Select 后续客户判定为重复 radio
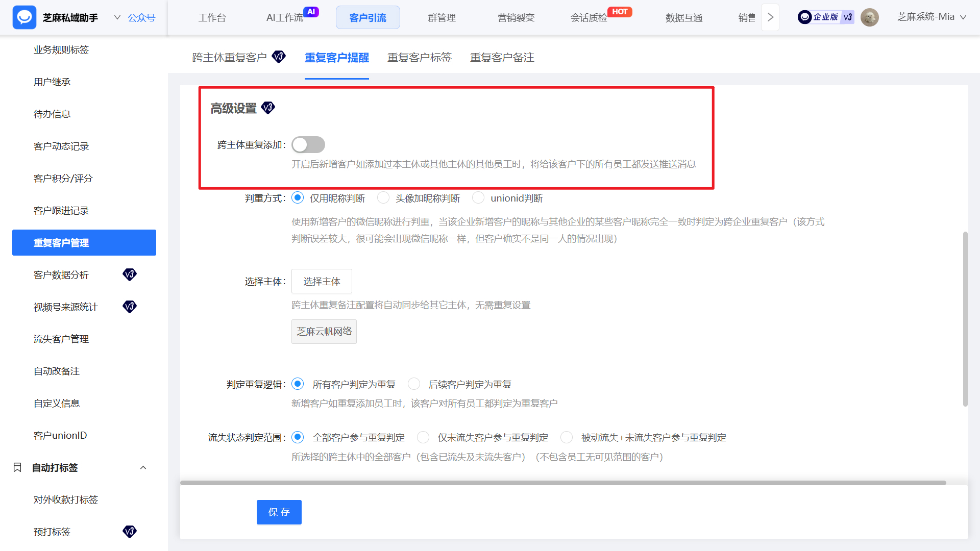Viewport: 980px width, 551px height. (414, 384)
